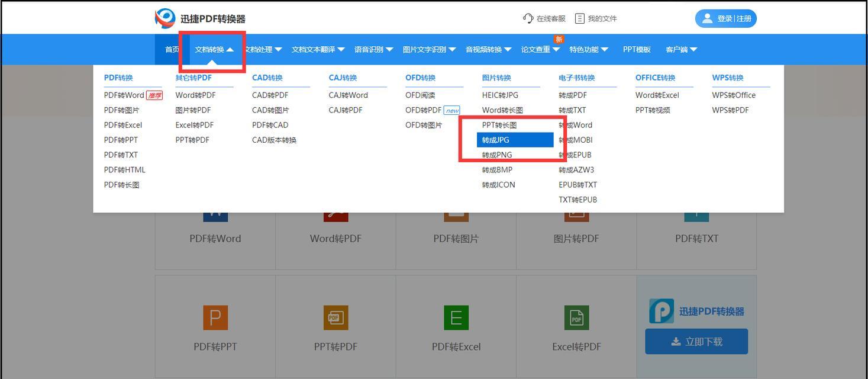Select PPT转长图 option
Screen dimensions: 868x379
(x=500, y=125)
